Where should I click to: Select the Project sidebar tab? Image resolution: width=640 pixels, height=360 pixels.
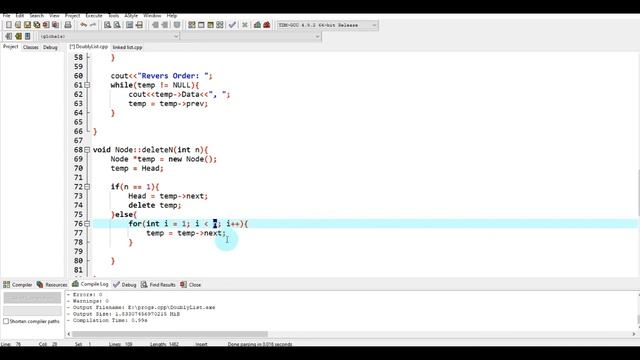11,47
